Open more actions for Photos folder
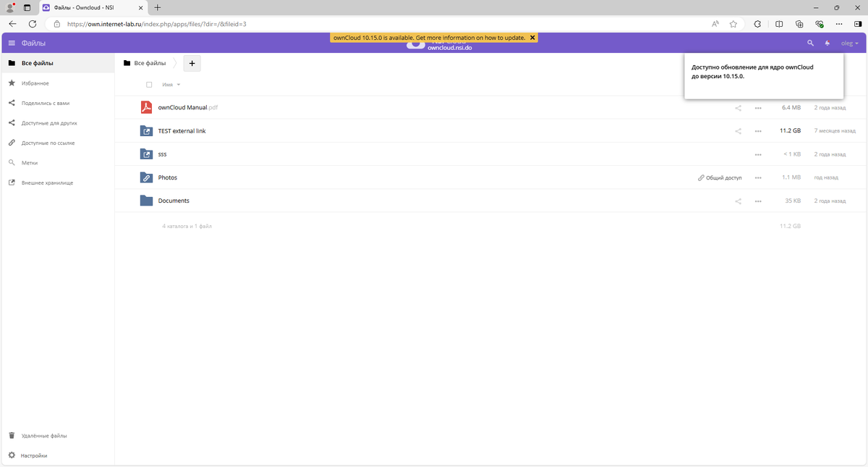The width and height of the screenshot is (868, 467). pyautogui.click(x=758, y=177)
